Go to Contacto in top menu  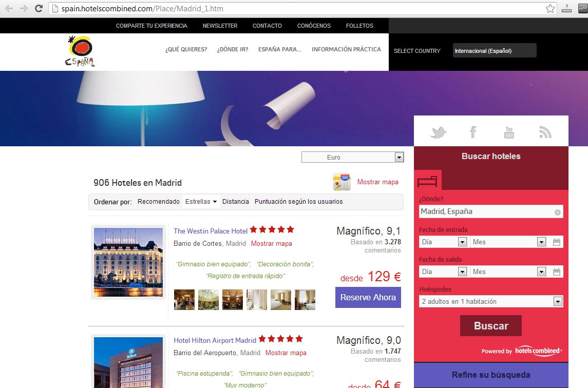pyautogui.click(x=267, y=26)
